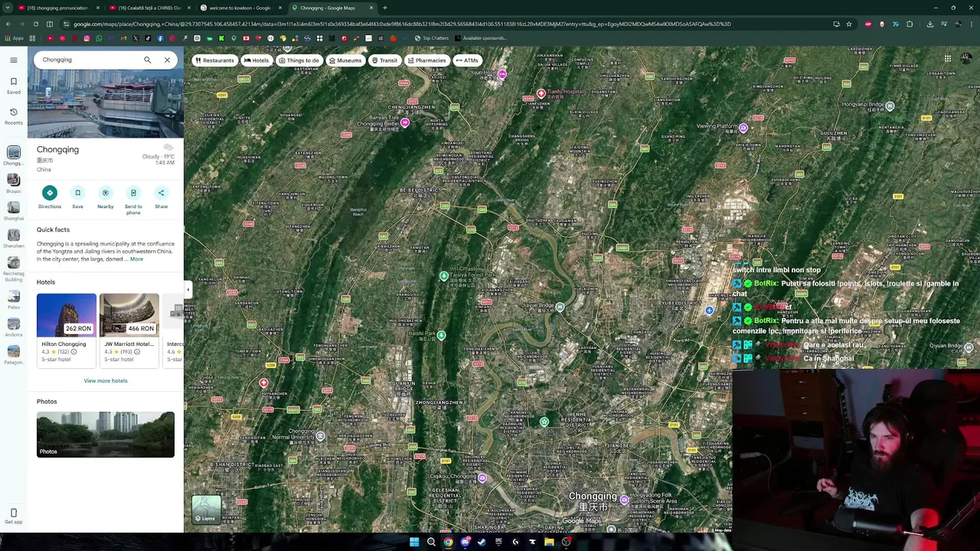The height and width of the screenshot is (551, 980).
Task: Click the Get app icon
Action: coord(13,516)
